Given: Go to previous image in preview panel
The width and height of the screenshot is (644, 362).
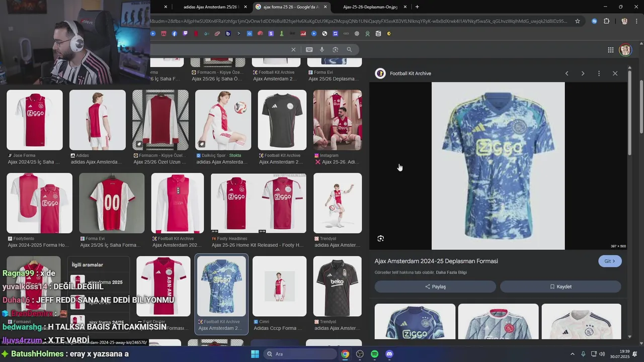Looking at the screenshot, I should click(567, 73).
